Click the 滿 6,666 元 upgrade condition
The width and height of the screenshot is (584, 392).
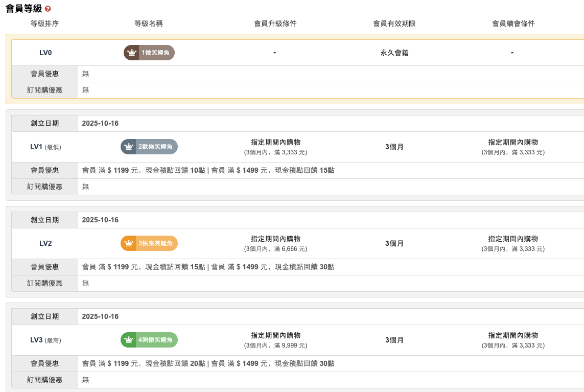point(275,249)
